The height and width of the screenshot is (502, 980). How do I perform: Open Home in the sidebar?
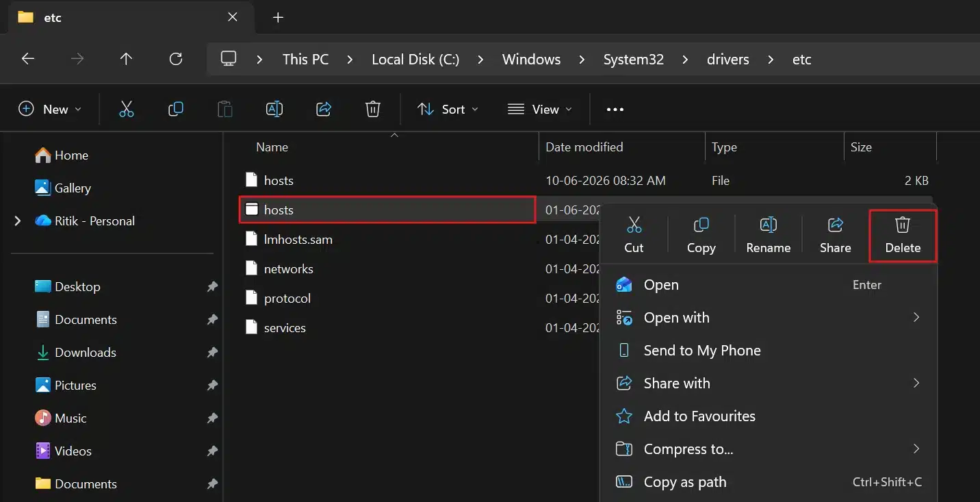click(62, 155)
